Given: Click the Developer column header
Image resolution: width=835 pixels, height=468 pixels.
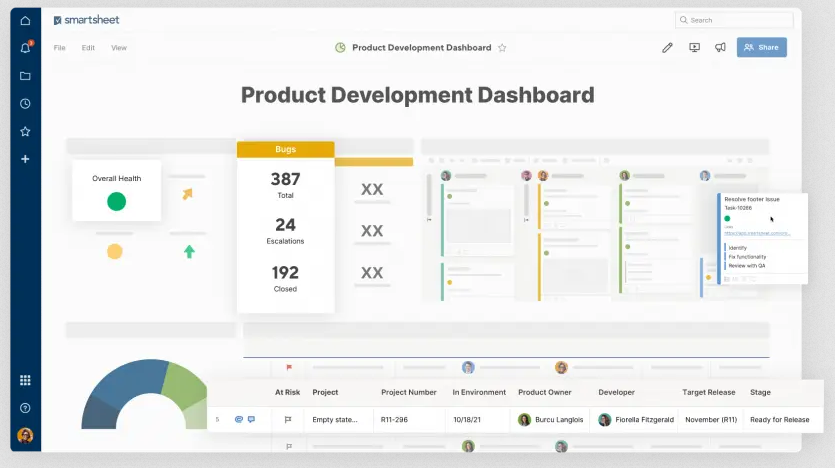Looking at the screenshot, I should (x=616, y=392).
